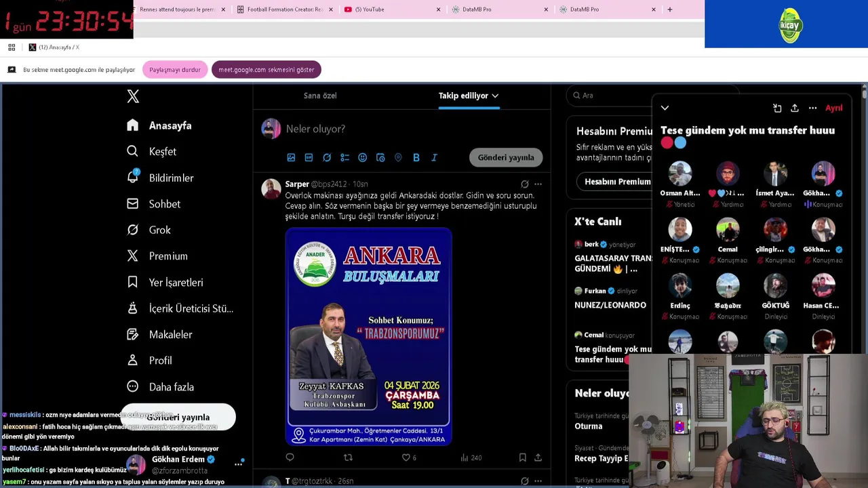Open Space more options ellipsis
Screen dimensions: 868x488
812,108
